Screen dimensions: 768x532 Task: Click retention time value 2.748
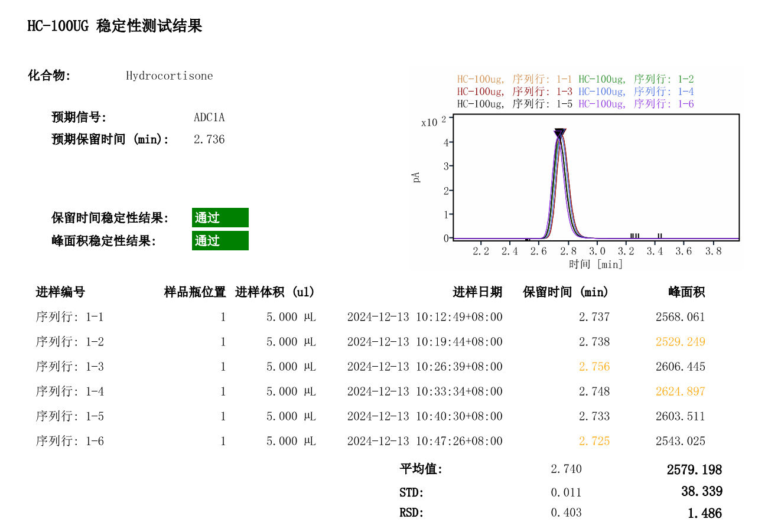tap(594, 391)
